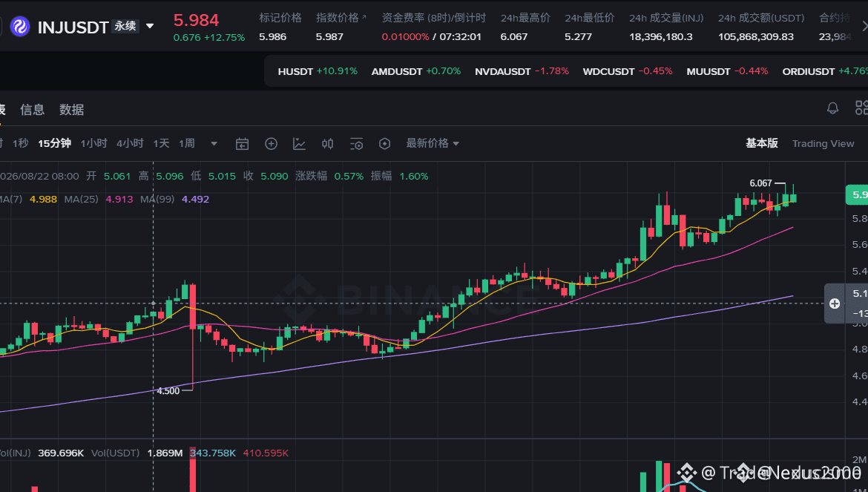The height and width of the screenshot is (492, 868).
Task: Open NVDAUSDT ticker in the scrolling bar
Action: pyautogui.click(x=522, y=71)
